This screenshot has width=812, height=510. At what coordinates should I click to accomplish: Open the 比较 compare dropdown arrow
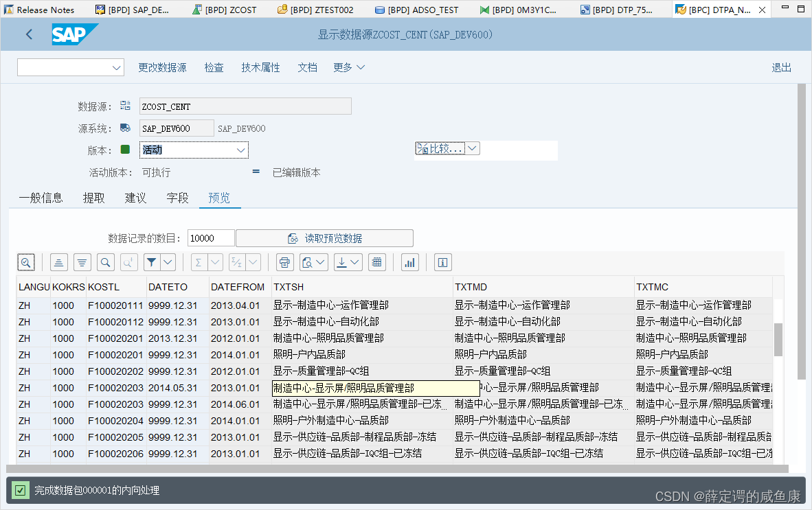point(472,148)
